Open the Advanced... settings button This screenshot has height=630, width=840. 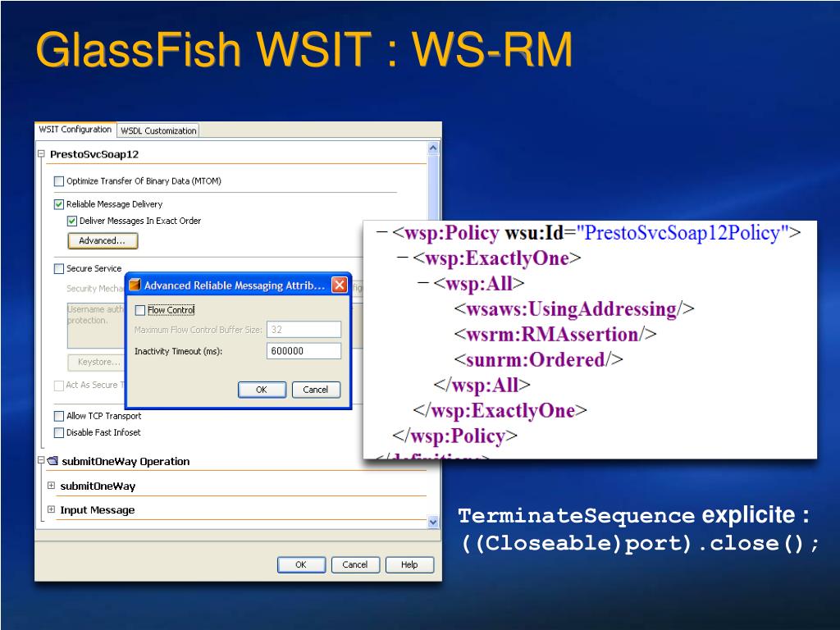[x=103, y=240]
